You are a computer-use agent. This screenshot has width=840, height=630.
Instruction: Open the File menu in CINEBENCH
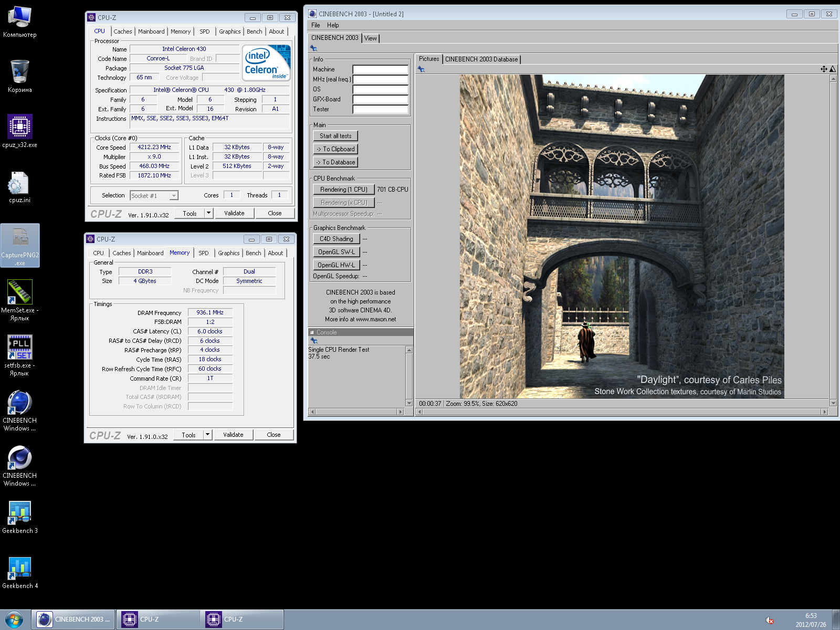pyautogui.click(x=316, y=25)
